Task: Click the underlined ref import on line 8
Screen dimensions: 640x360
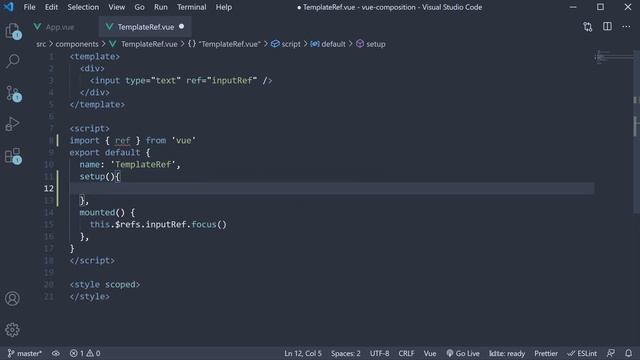Action: 122,140
